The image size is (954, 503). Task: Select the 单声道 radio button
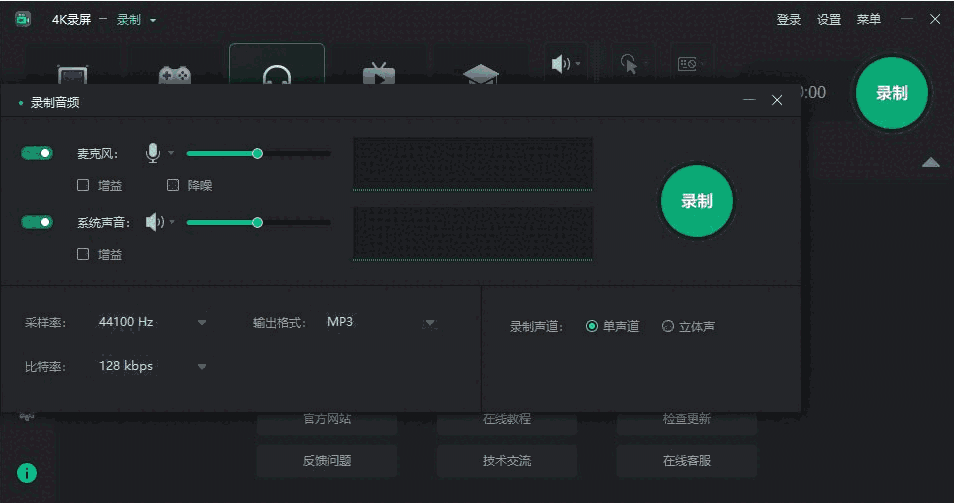(591, 326)
